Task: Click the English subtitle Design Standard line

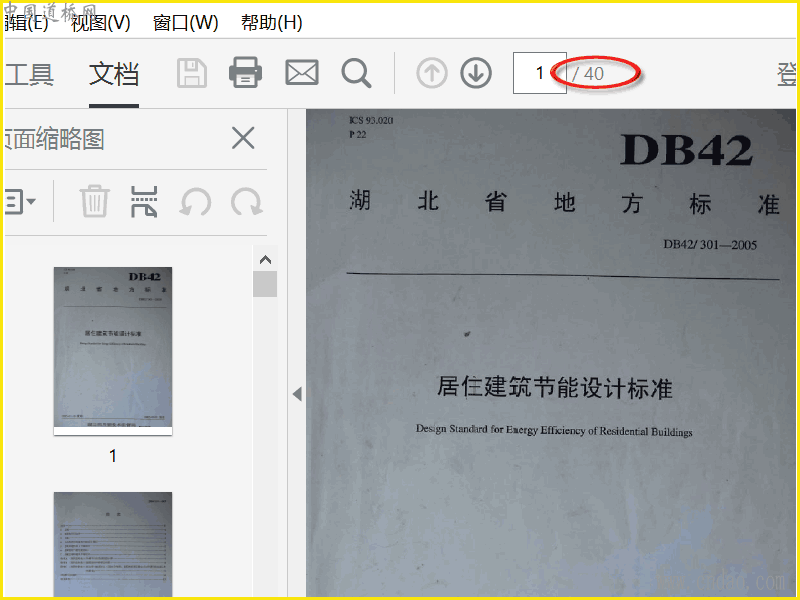Action: point(554,430)
